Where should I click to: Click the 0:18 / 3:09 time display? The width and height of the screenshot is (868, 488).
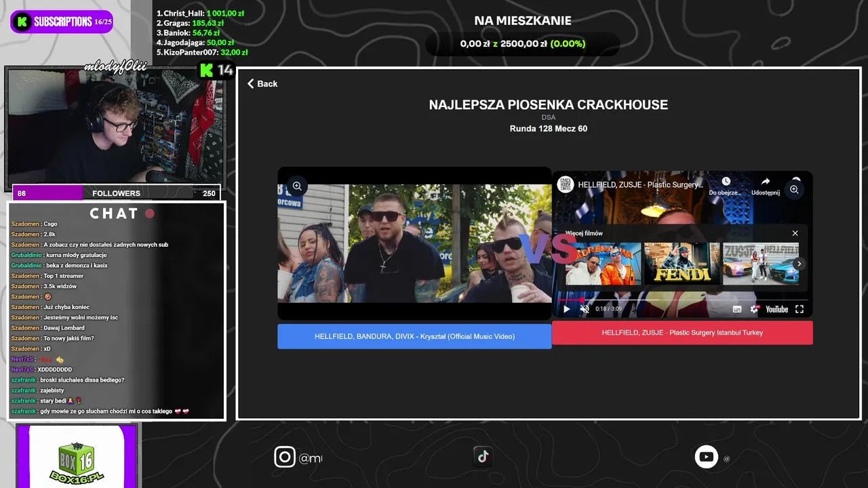(x=608, y=309)
